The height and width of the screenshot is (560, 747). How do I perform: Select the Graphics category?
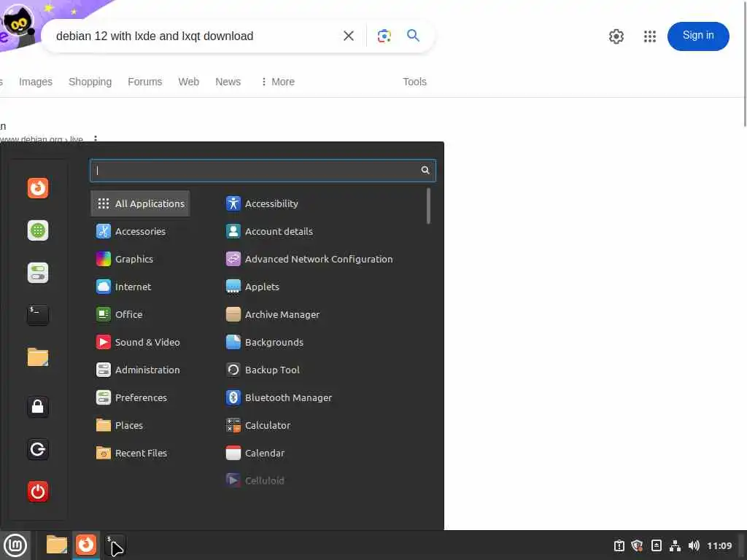tap(125, 259)
